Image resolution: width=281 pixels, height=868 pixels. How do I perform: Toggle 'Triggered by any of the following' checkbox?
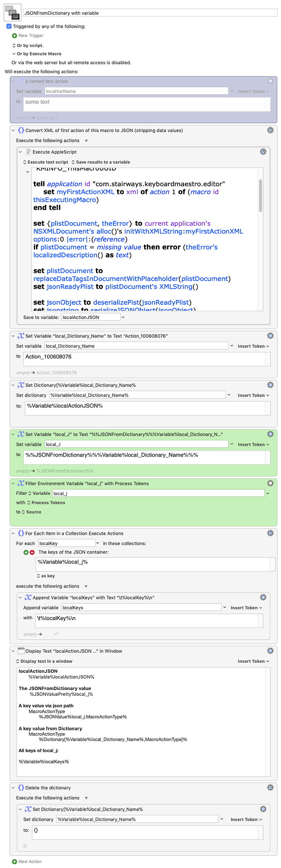pos(9,26)
